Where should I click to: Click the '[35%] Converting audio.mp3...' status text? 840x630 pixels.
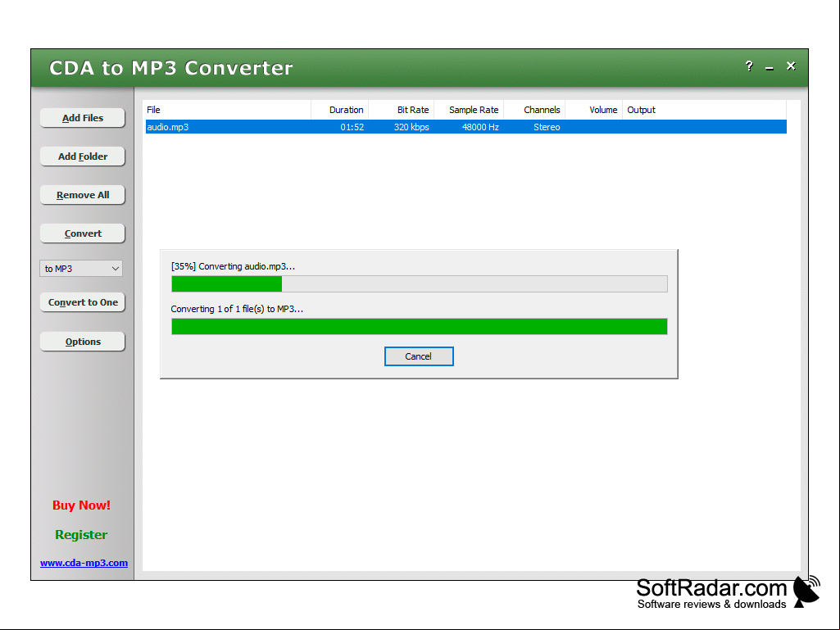(233, 266)
